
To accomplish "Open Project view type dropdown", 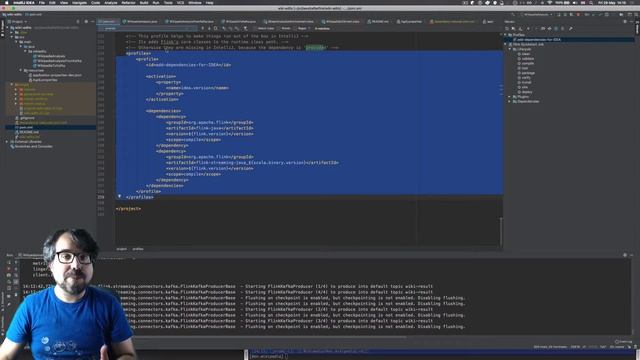I will pos(18,22).
